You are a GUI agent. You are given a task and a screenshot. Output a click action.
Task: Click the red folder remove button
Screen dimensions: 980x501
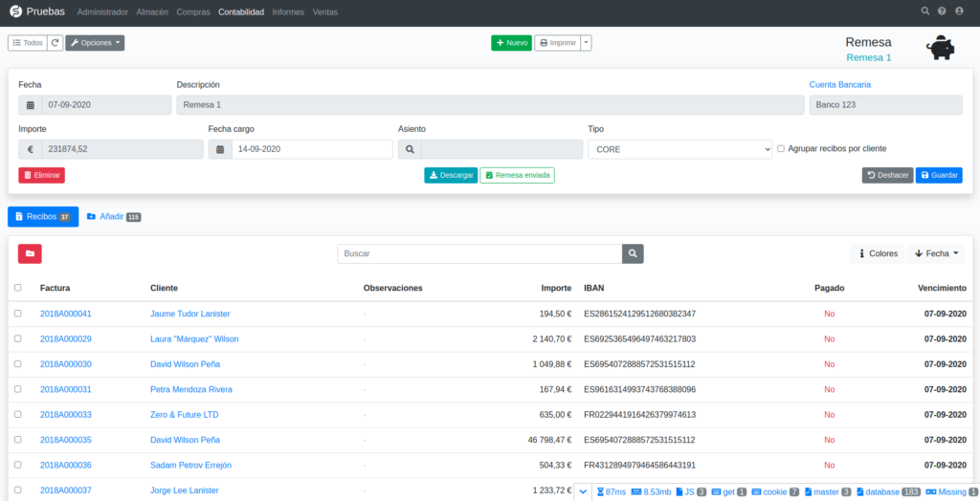tap(30, 253)
